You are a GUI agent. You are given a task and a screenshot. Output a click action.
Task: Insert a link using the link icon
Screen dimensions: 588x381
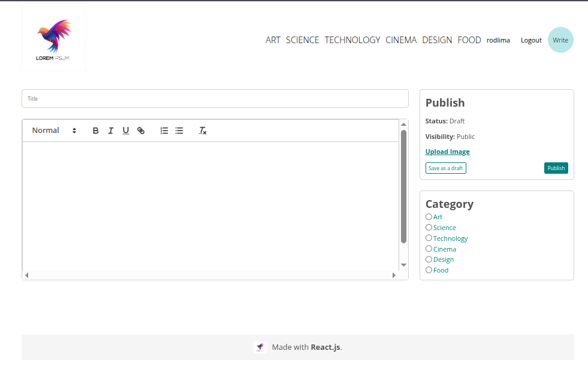141,131
